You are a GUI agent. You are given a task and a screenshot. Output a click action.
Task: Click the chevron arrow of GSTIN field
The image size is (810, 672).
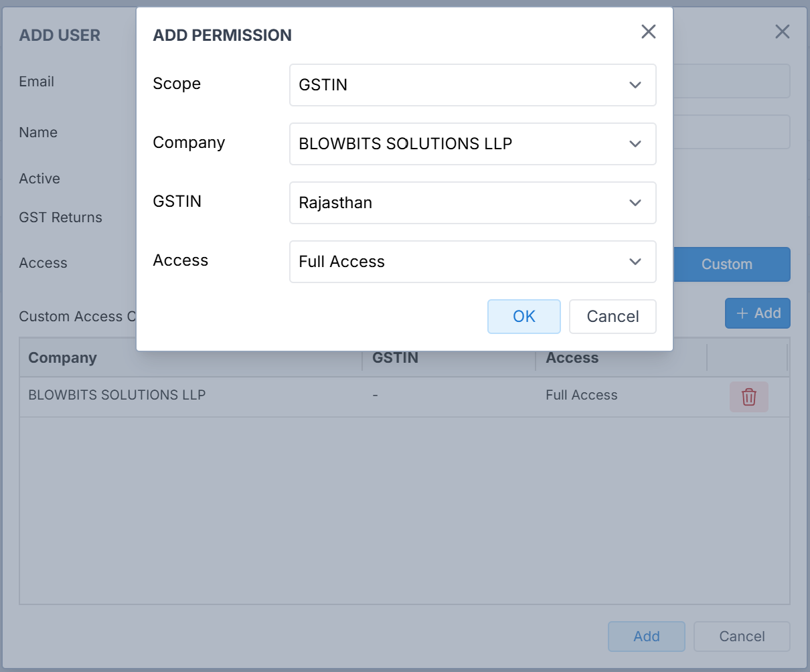pyautogui.click(x=635, y=203)
